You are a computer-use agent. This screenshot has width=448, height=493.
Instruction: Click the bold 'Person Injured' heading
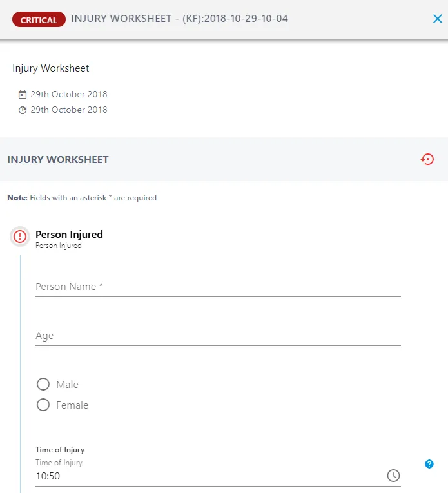pos(69,234)
